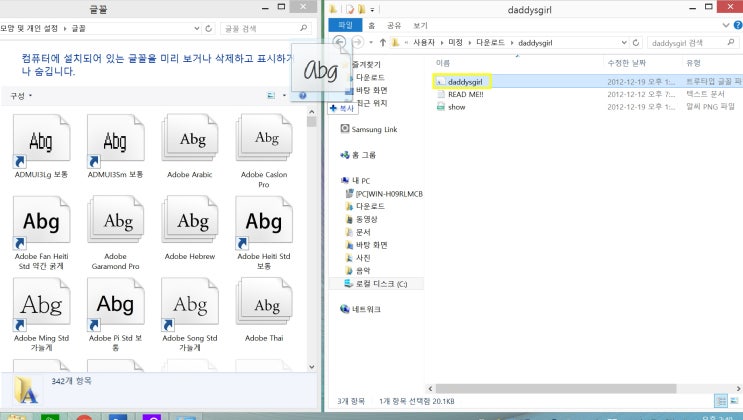Sort by 유형 type column header
The image size is (743, 420).
693,63
